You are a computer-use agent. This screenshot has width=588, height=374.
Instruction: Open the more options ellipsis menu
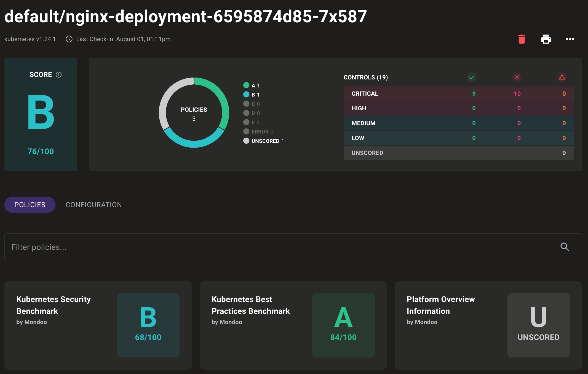(570, 39)
